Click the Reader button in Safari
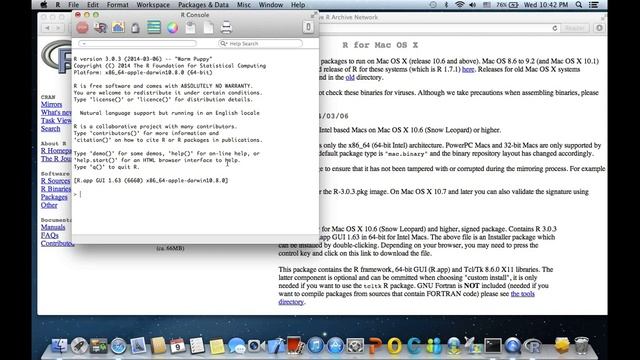Screen dimensions: 640x360 tap(575, 28)
